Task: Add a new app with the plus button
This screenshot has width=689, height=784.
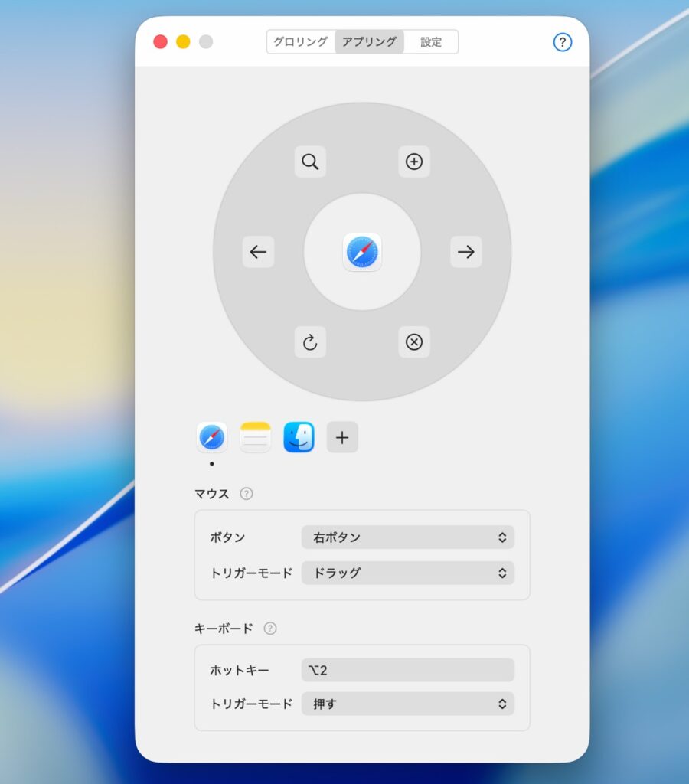Action: 342,437
